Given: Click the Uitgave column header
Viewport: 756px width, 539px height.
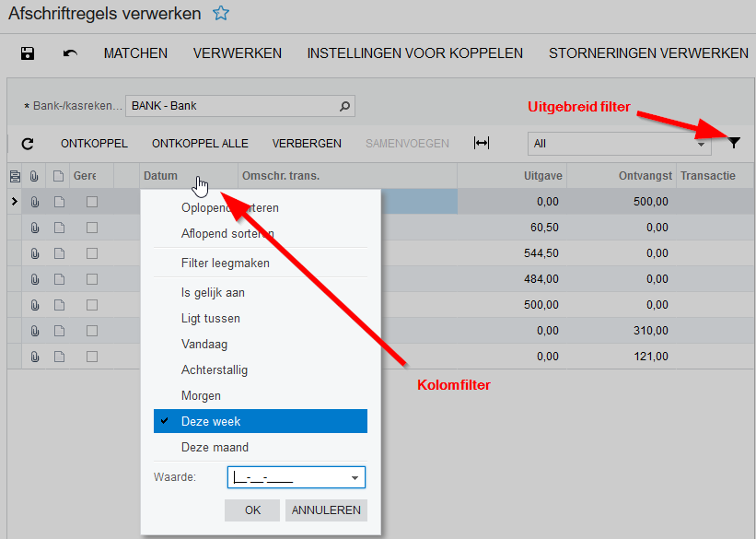Looking at the screenshot, I should 512,176.
